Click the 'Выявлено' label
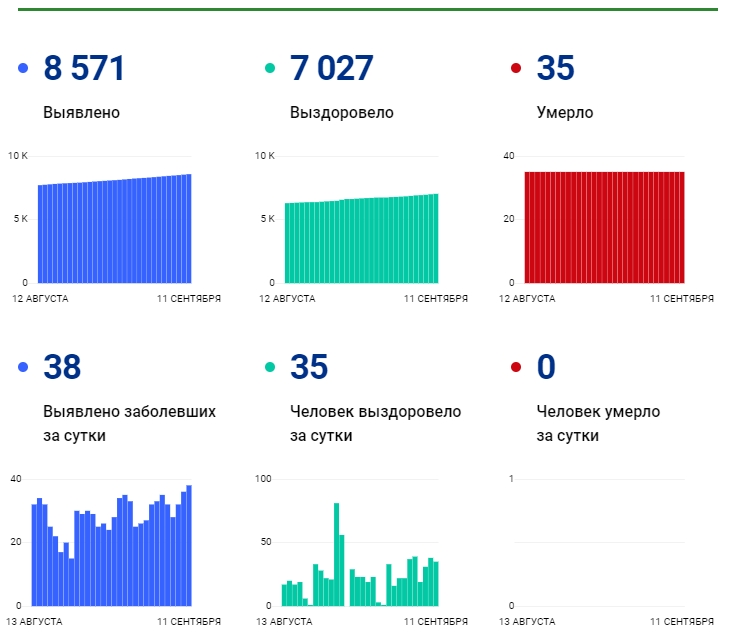 [x=82, y=112]
